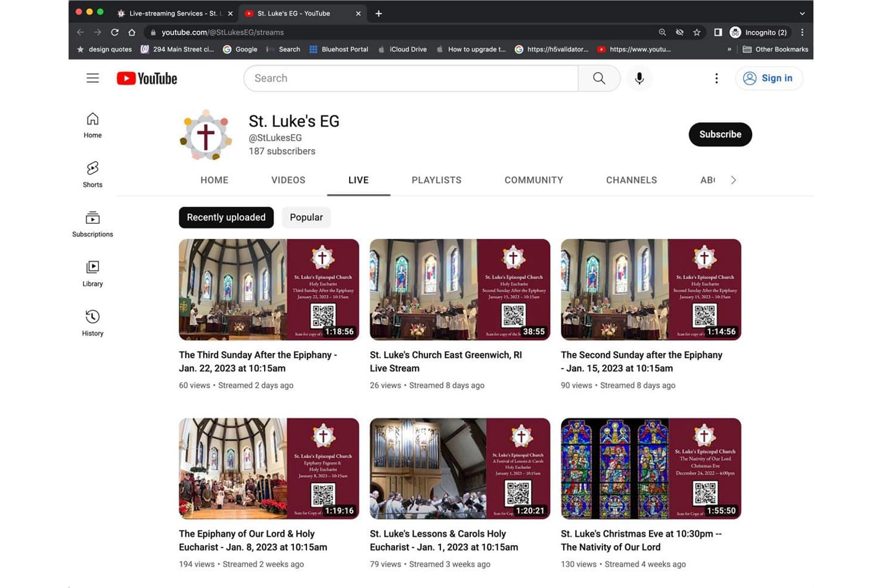The width and height of the screenshot is (882, 588).
Task: Open Shorts in the sidebar
Action: [x=92, y=175]
